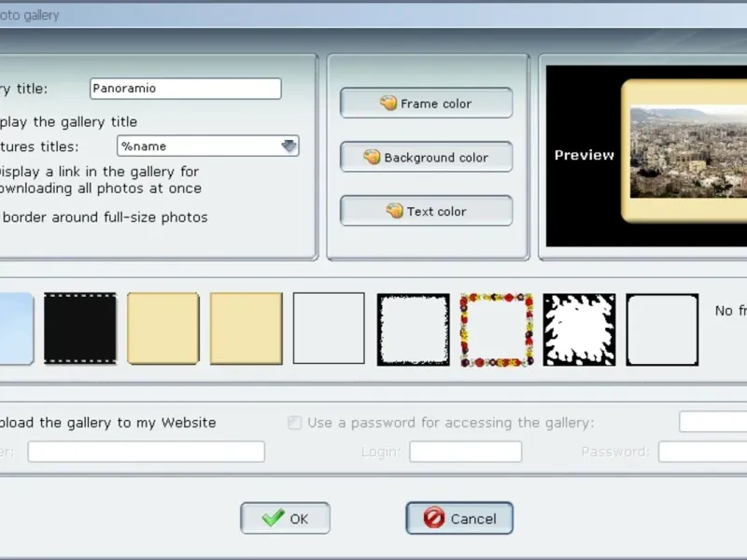Click the display the gallery title label

click(x=68, y=122)
